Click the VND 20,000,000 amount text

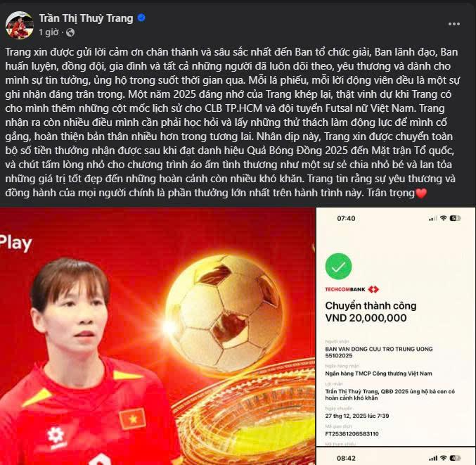coord(366,318)
